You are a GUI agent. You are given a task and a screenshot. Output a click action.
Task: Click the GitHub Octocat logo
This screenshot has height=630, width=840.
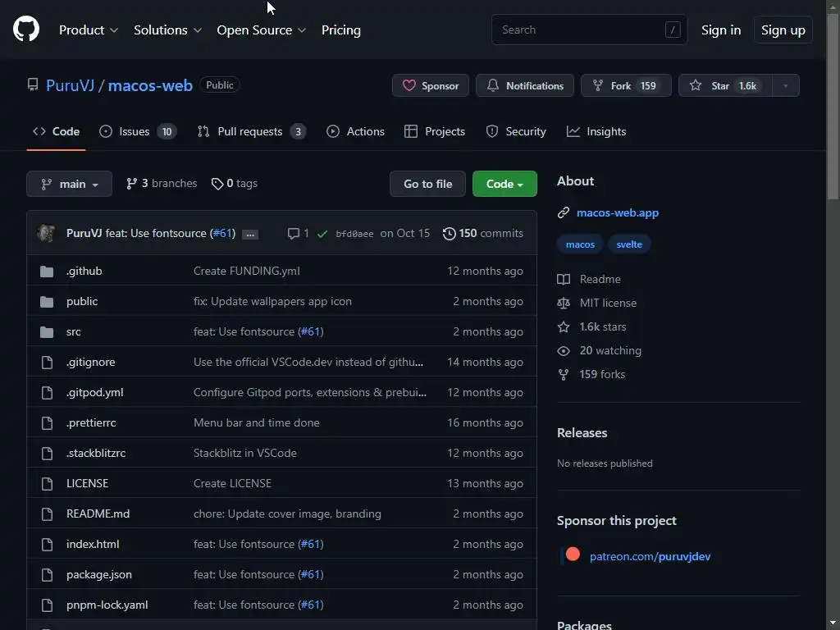pos(25,29)
